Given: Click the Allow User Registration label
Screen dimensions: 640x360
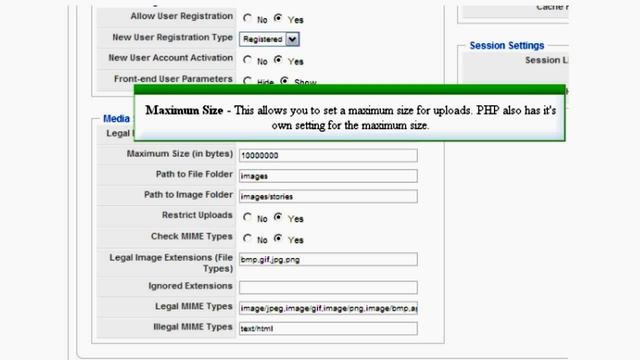Looking at the screenshot, I should 182,16.
